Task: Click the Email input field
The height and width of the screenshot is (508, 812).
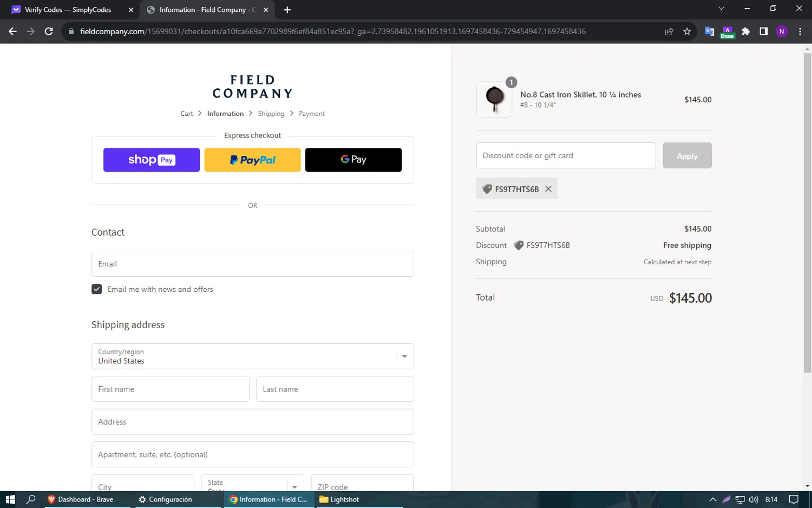Action: click(x=252, y=264)
